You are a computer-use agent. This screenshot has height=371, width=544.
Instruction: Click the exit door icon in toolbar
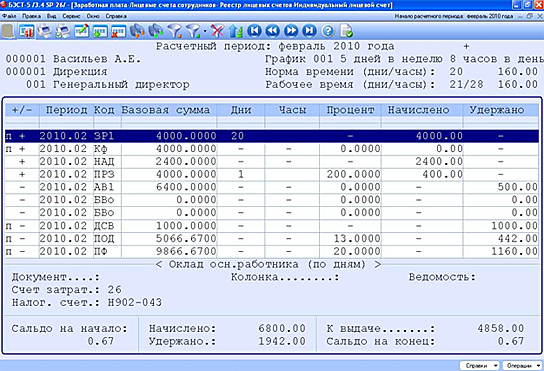(8, 32)
